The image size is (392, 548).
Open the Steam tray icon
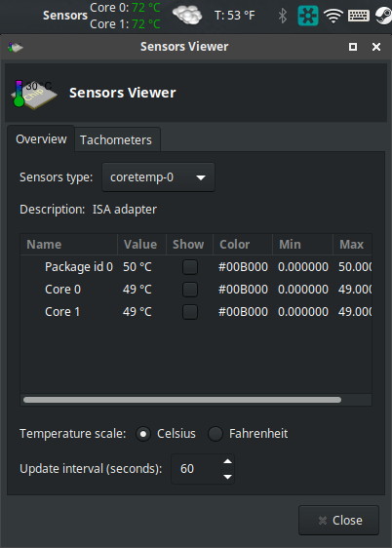pyautogui.click(x=383, y=16)
